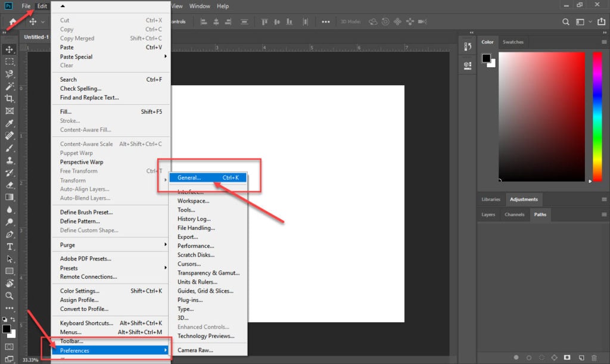Select the Dodge tool

click(x=10, y=222)
